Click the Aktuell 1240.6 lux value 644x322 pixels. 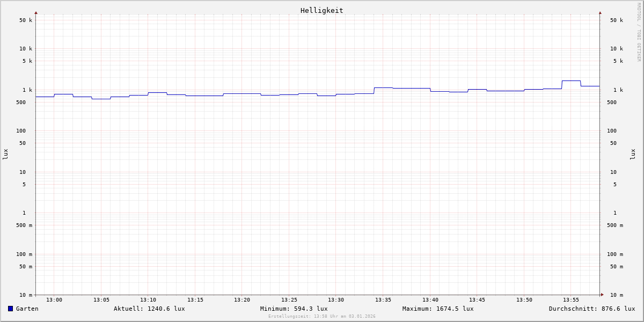pos(149,309)
